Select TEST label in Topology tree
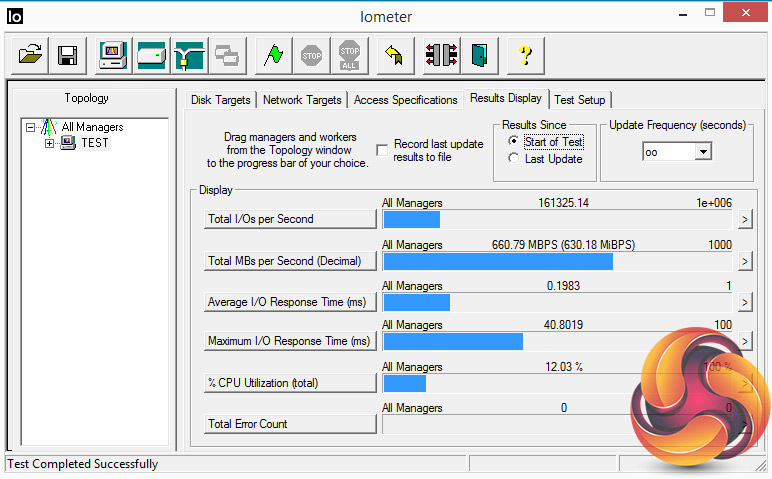This screenshot has height=479, width=772. 95,143
